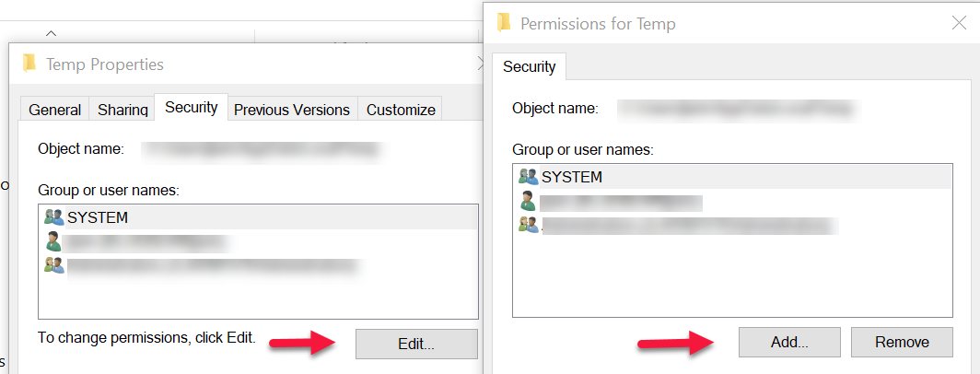This screenshot has width=980, height=374.
Task: Click the folder icon in Temp Properties title bar
Action: [x=30, y=64]
